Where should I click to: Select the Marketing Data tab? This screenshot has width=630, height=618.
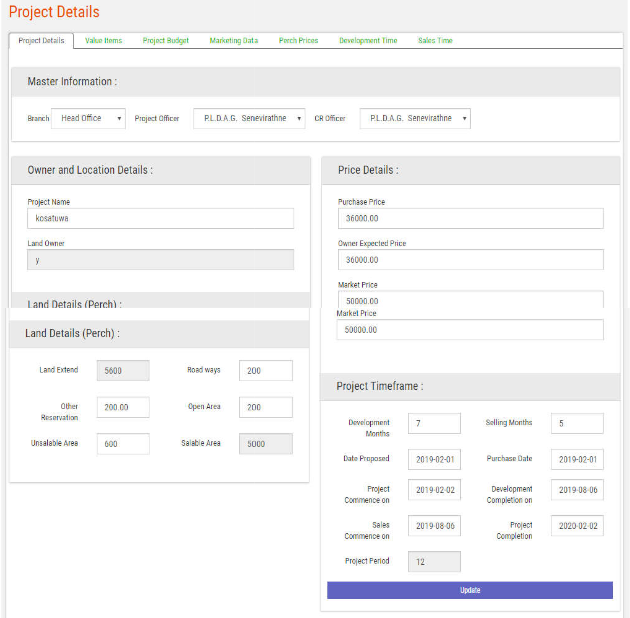pyautogui.click(x=234, y=41)
